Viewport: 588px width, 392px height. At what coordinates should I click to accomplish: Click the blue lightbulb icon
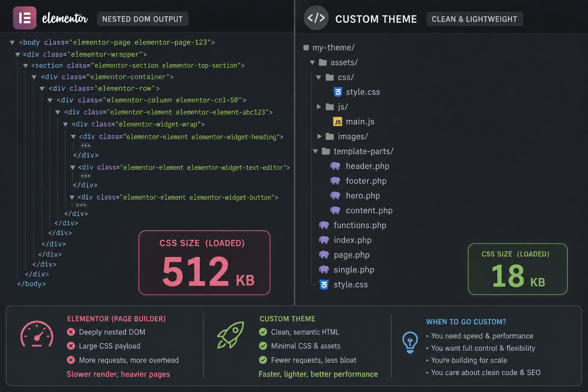(x=410, y=342)
